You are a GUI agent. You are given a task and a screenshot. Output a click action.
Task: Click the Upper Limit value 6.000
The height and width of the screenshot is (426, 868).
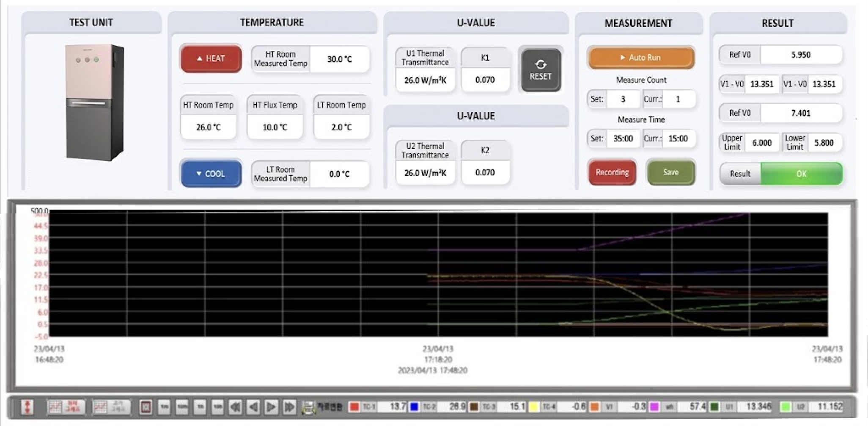tap(762, 143)
